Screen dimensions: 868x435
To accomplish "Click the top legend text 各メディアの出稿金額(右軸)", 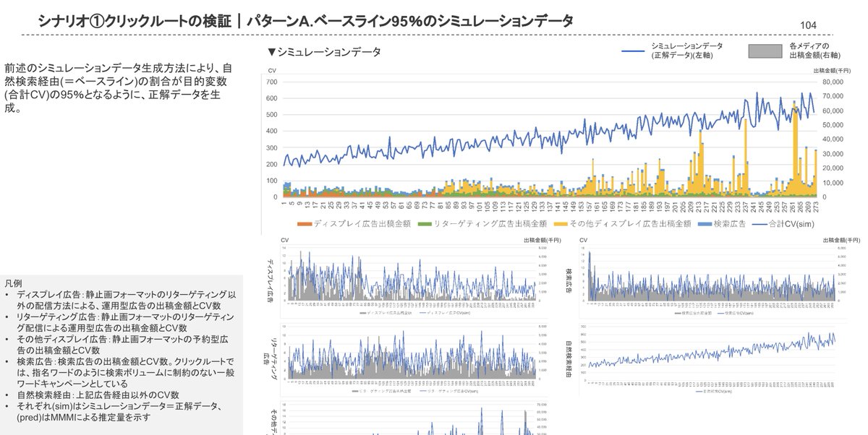I will click(814, 50).
